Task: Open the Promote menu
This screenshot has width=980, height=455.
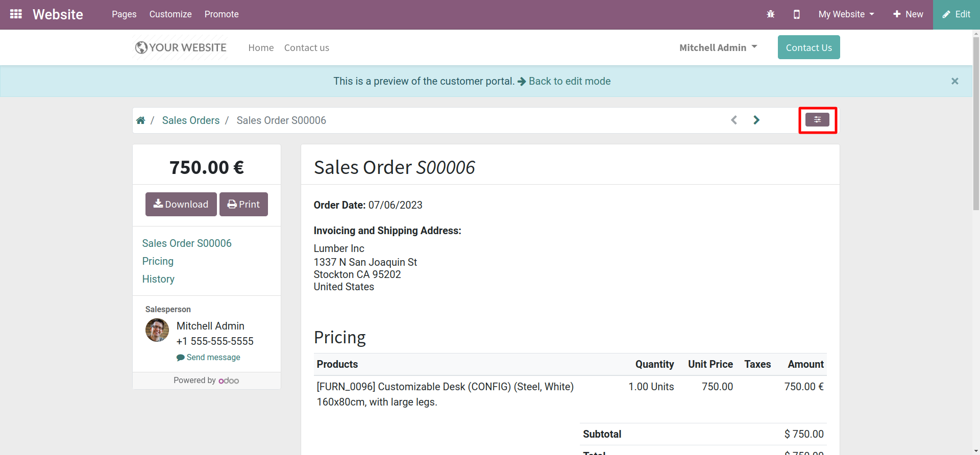Action: (x=222, y=14)
